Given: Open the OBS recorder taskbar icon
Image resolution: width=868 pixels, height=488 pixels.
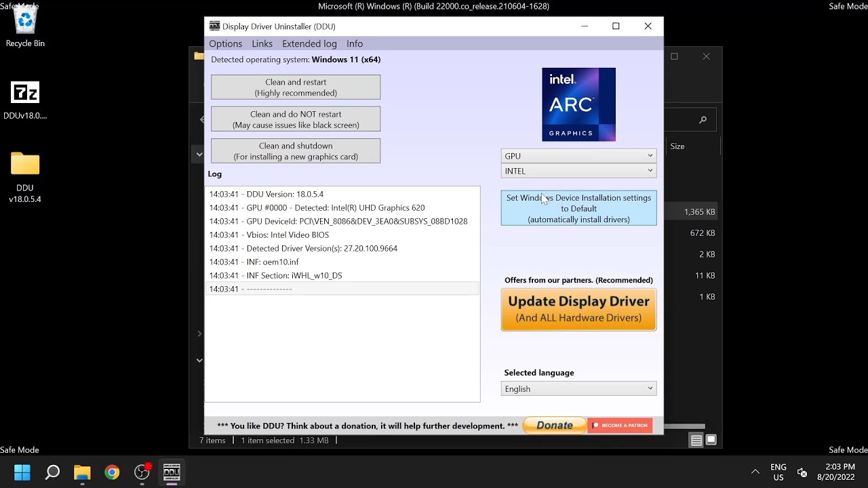Looking at the screenshot, I should 142,472.
